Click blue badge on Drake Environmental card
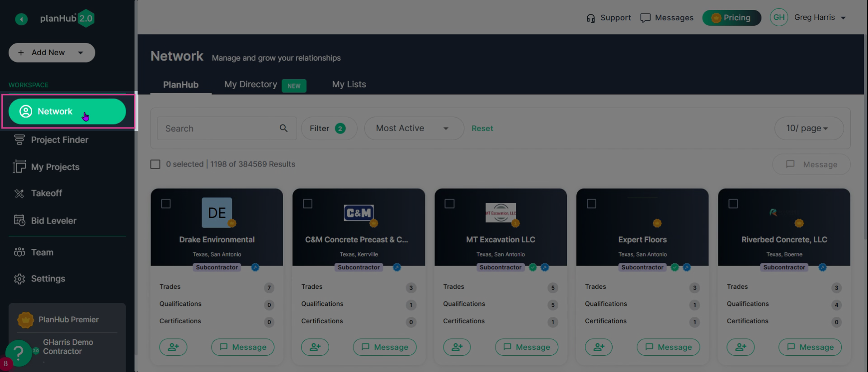Image resolution: width=868 pixels, height=372 pixels. tap(255, 267)
